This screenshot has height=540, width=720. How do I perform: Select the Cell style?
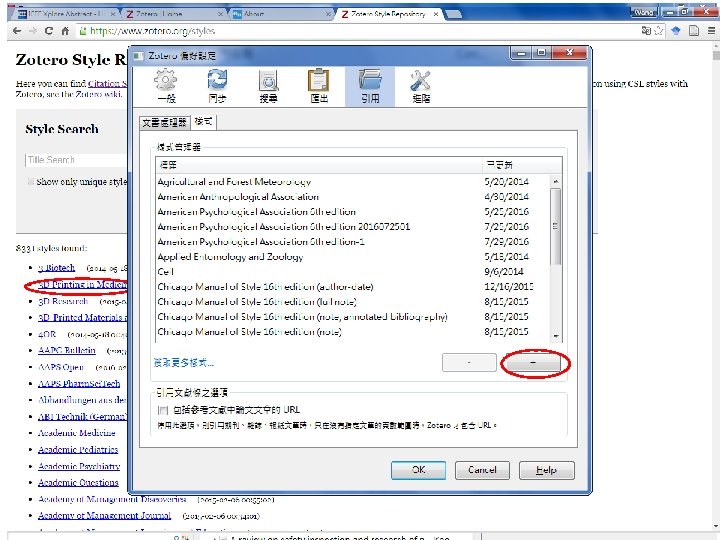tap(353, 272)
